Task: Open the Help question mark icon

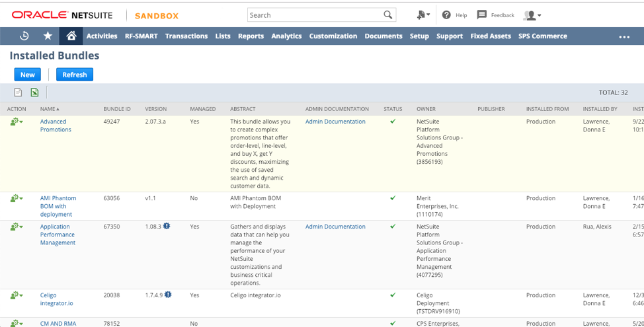Action: (x=446, y=15)
